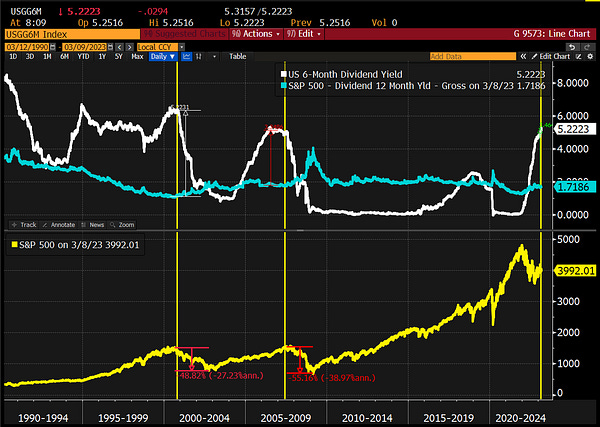Click the -48.82% drawdown annotation
The width and height of the screenshot is (600, 427).
pos(221,376)
